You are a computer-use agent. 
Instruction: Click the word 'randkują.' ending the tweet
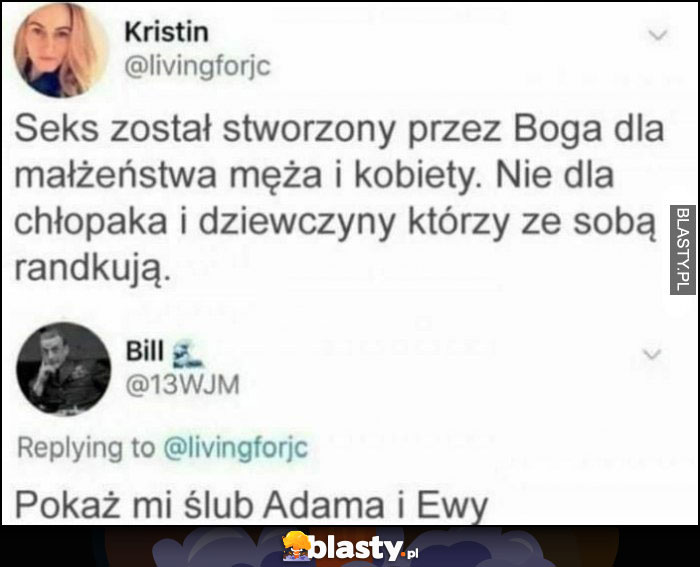pyautogui.click(x=93, y=270)
